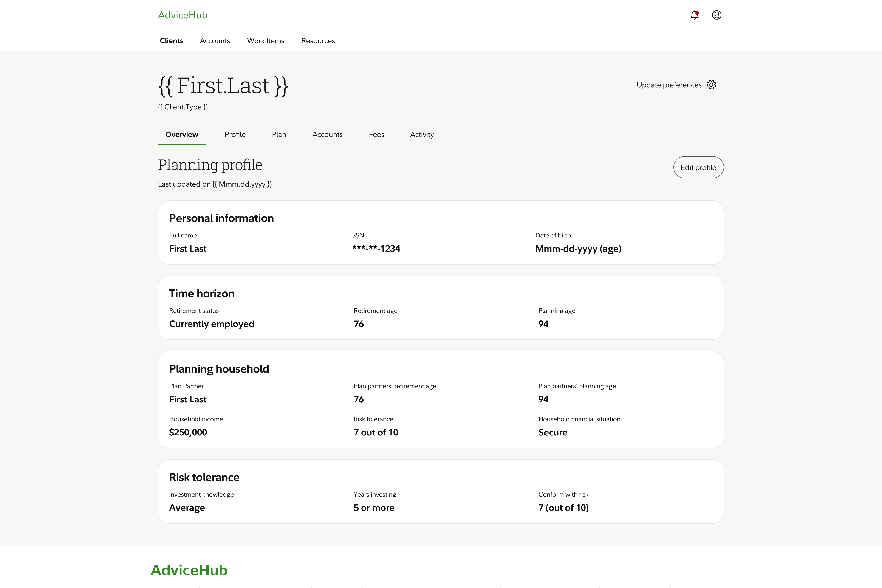Screen dimensions: 882x588
Task: Click the Personal information card heading
Action: tap(221, 218)
